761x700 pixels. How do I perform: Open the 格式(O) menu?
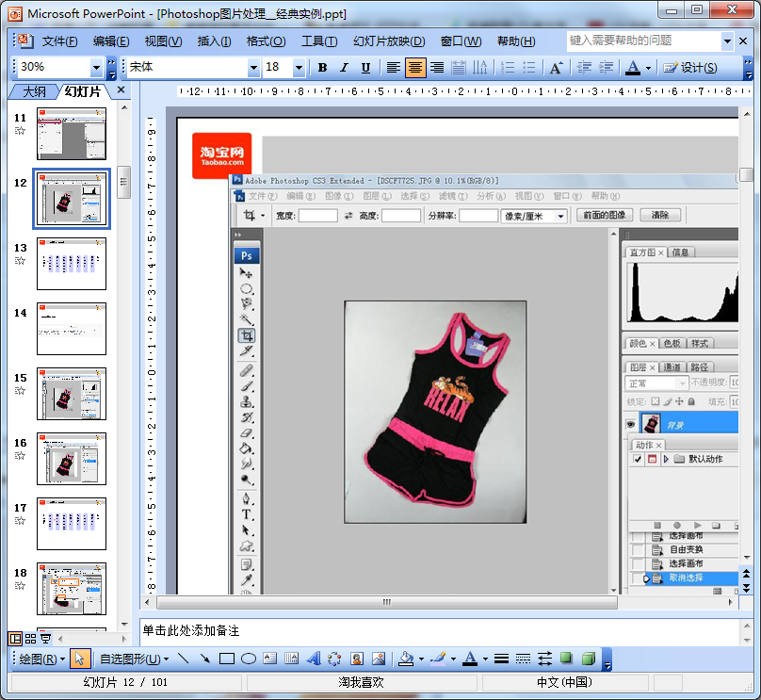[266, 41]
